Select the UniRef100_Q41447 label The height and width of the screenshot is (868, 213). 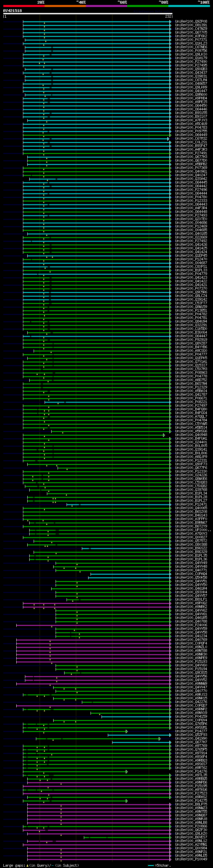pyautogui.click(x=191, y=91)
